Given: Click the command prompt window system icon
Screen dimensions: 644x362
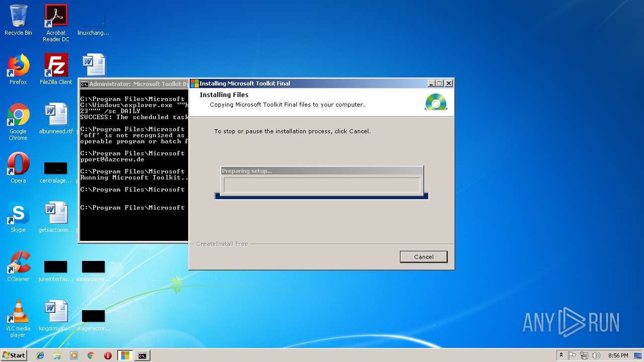Looking at the screenshot, I should point(84,84).
